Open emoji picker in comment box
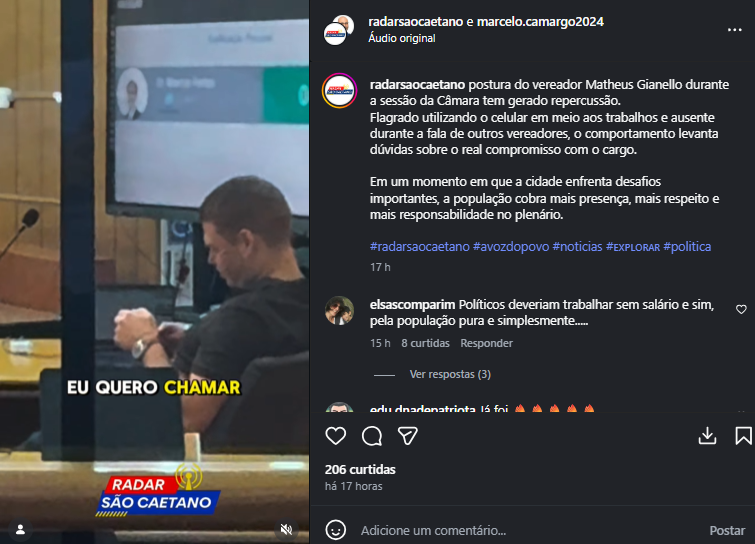 [x=336, y=530]
